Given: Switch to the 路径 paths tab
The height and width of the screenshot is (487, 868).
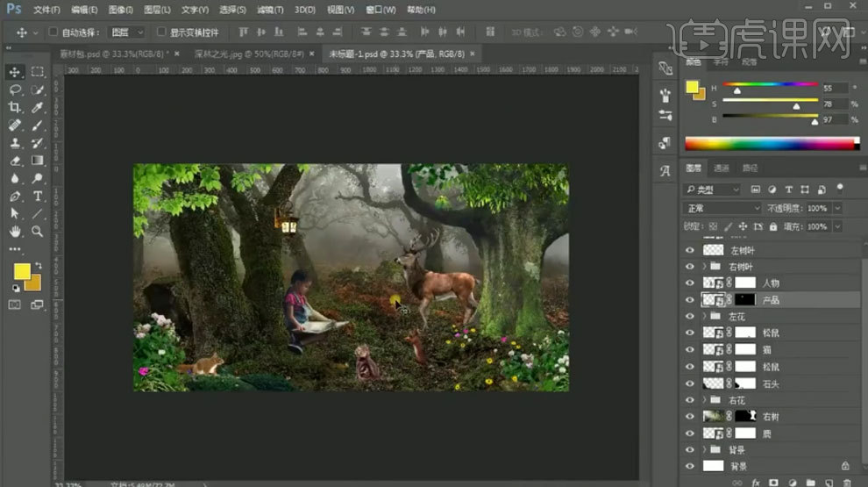Looking at the screenshot, I should (751, 168).
